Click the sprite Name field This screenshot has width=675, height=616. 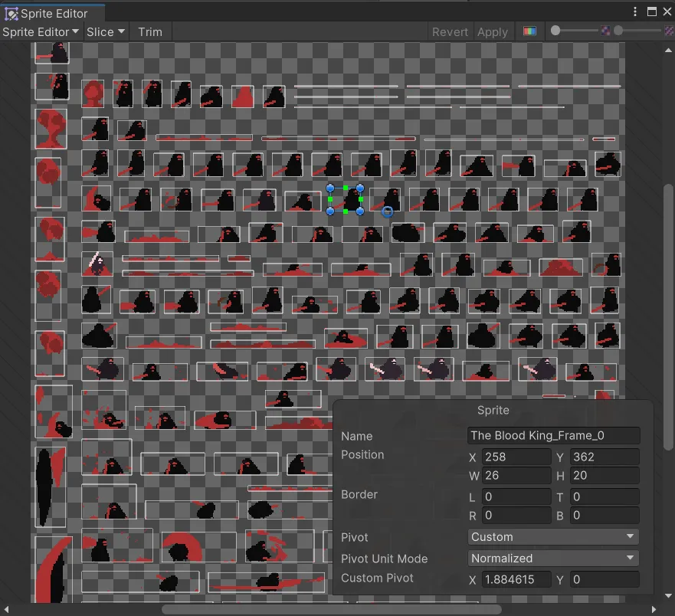553,436
